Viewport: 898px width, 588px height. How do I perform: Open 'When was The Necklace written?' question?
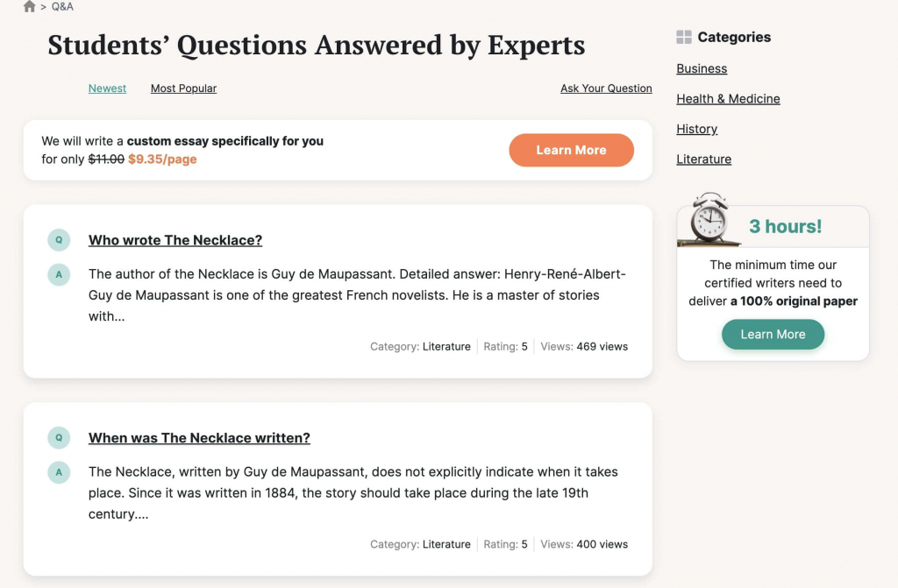click(x=199, y=437)
